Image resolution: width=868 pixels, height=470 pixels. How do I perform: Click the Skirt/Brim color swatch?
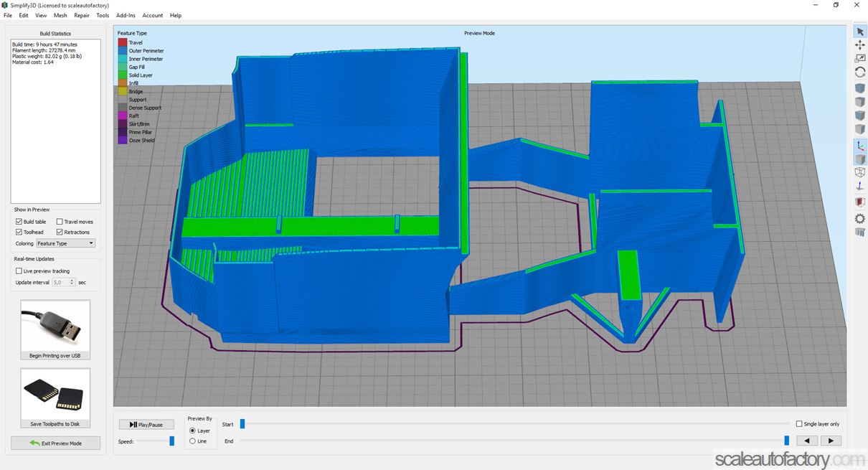(x=123, y=124)
